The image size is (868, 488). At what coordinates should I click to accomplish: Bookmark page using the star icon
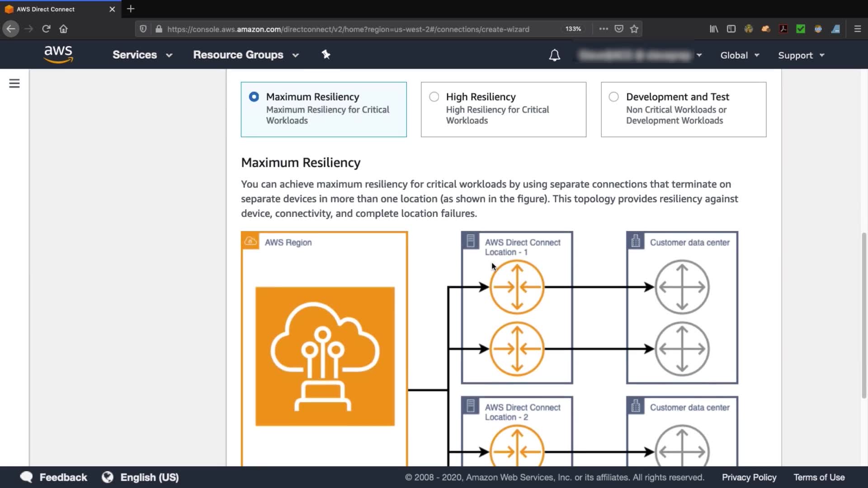634,29
